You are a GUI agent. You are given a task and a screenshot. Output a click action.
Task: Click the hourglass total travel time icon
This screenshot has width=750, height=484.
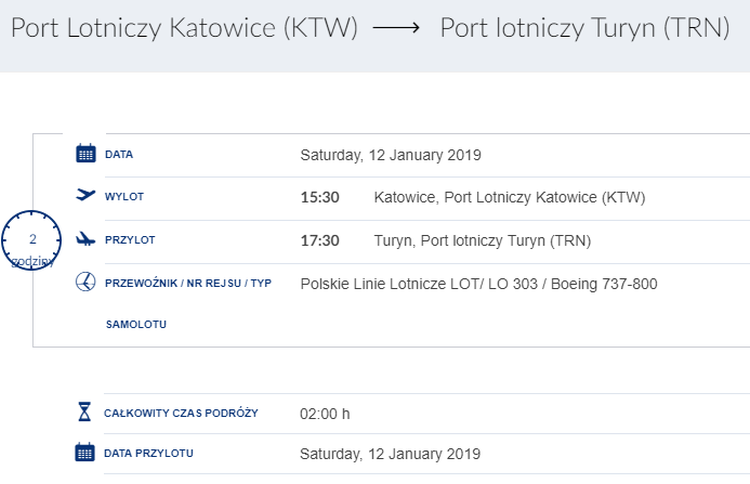[85, 412]
